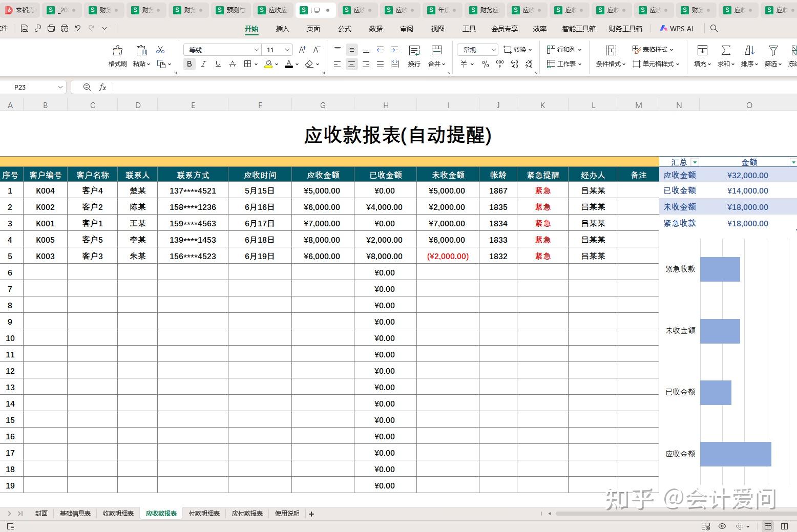Click the Sum (求和) button
This screenshot has width=797, height=532.
point(726,56)
